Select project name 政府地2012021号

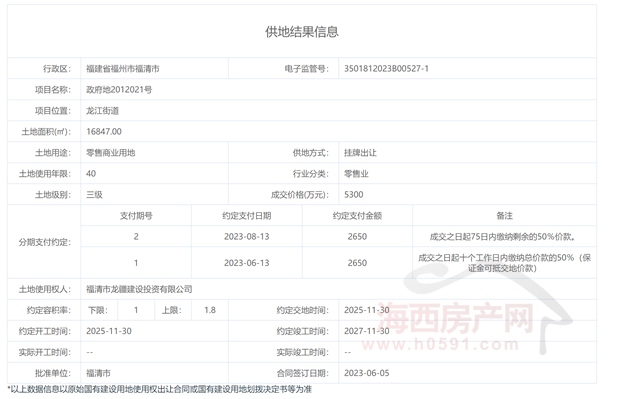(119, 90)
